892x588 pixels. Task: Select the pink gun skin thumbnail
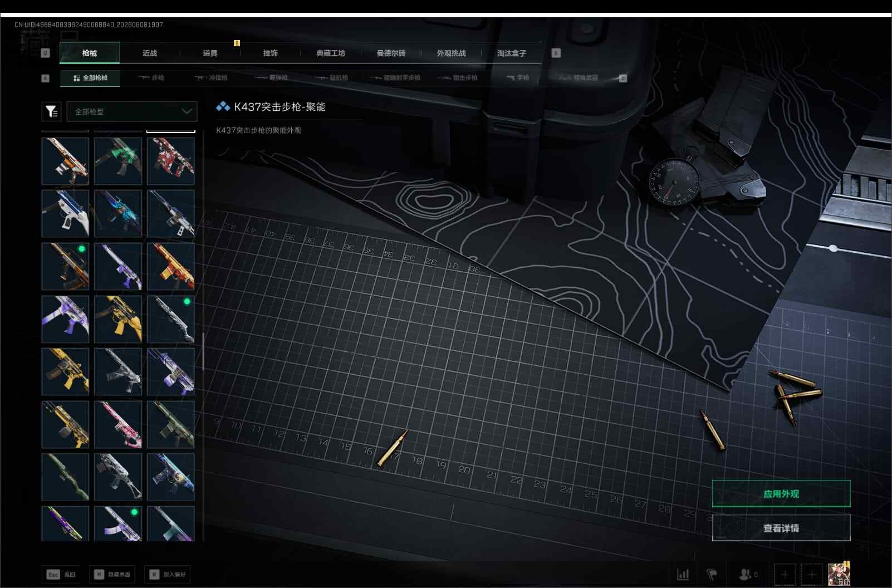[x=118, y=424]
